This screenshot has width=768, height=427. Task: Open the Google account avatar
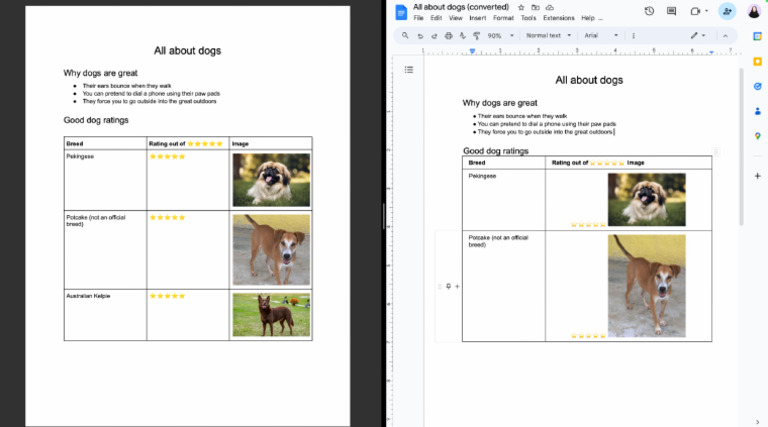tap(754, 11)
